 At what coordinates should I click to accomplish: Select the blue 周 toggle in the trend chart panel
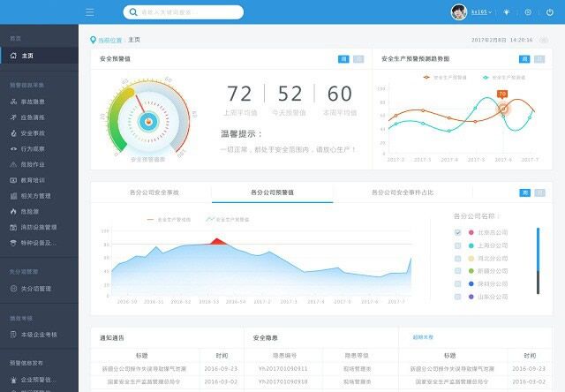524,59
